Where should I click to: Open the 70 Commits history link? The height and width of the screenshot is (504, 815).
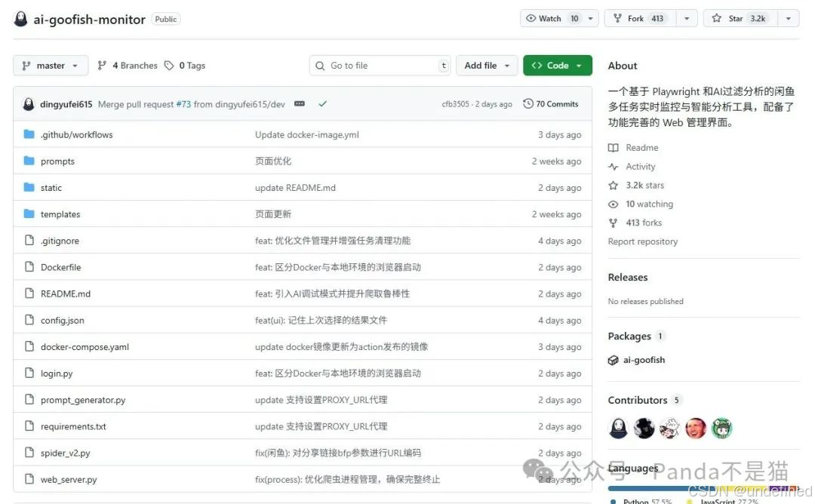click(x=551, y=104)
